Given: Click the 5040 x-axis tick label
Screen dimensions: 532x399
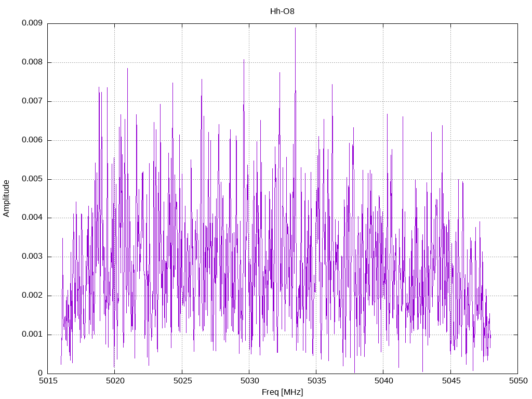Looking at the screenshot, I should pyautogui.click(x=384, y=381).
